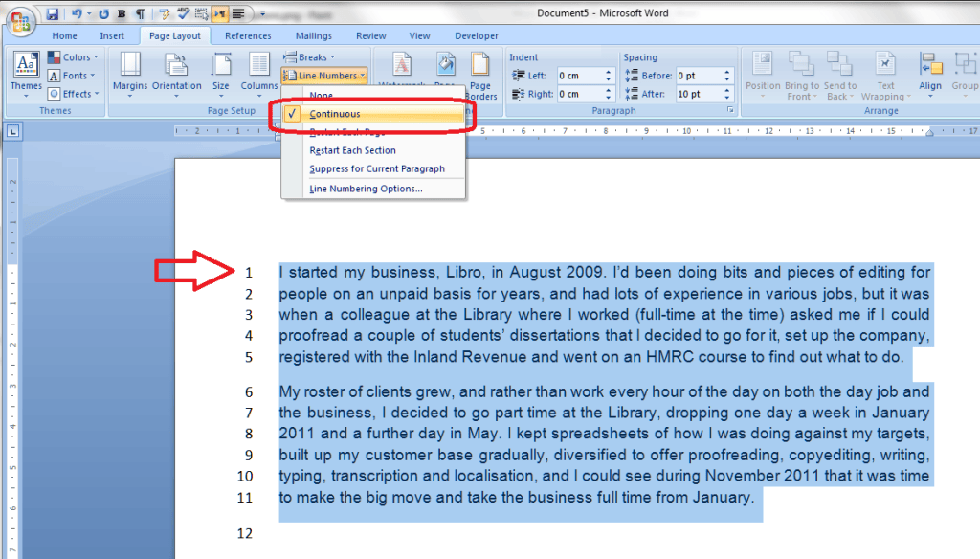The width and height of the screenshot is (980, 559).
Task: Open page Orientation options
Action: (177, 75)
